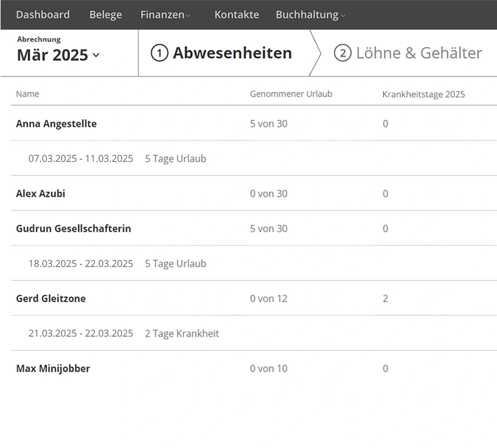Select Gudrun Gesellschafterin row
497x448 pixels.
tap(73, 229)
